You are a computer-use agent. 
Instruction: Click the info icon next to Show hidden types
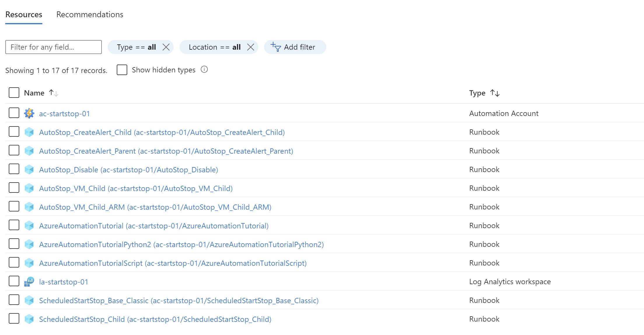click(x=204, y=70)
